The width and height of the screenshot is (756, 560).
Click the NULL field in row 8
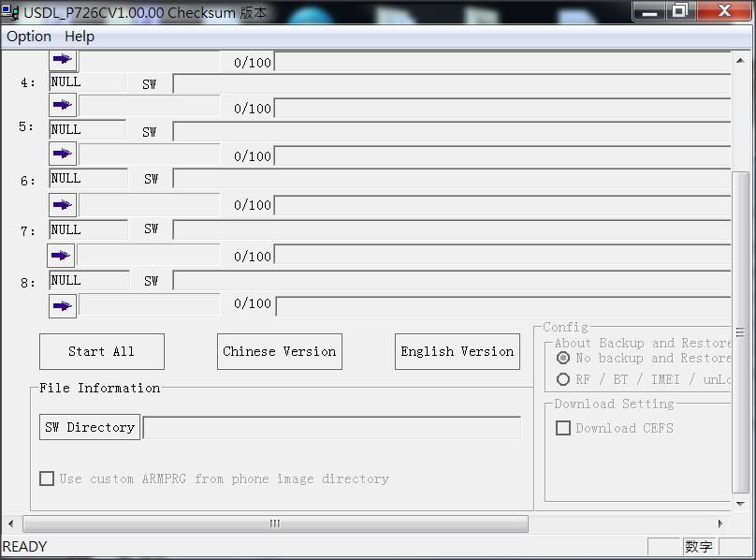tap(89, 281)
